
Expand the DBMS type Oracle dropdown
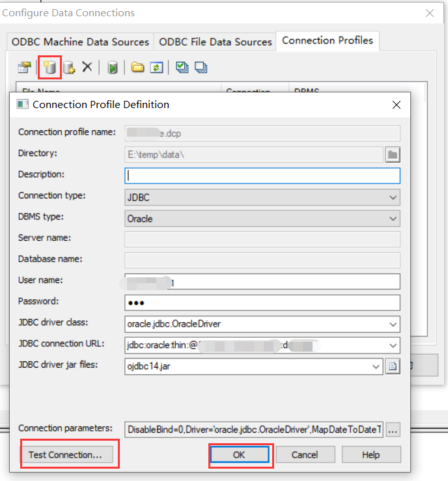tap(393, 219)
